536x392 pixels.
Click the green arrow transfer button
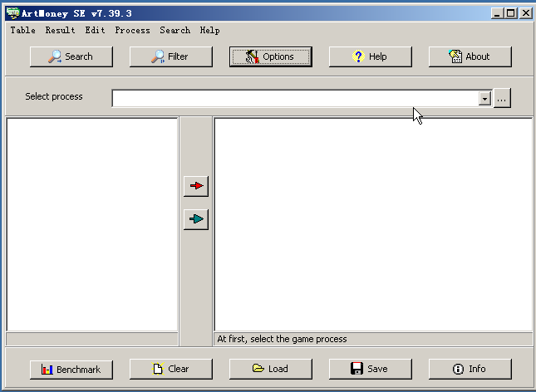tap(195, 219)
